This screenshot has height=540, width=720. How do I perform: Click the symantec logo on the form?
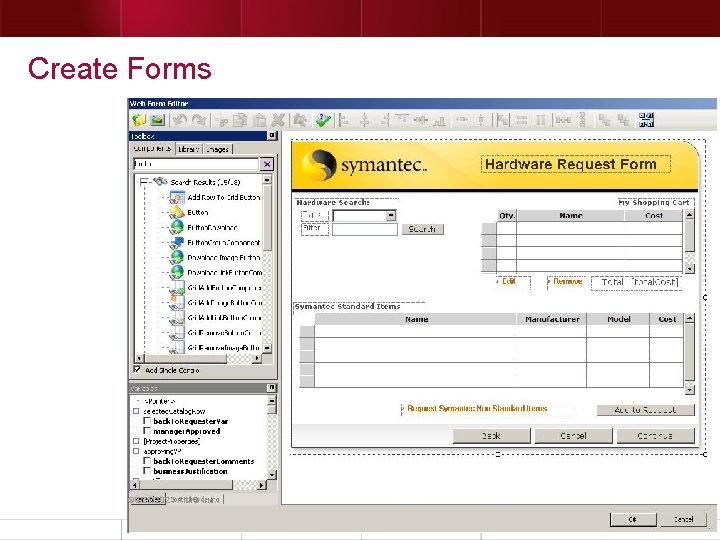(364, 165)
